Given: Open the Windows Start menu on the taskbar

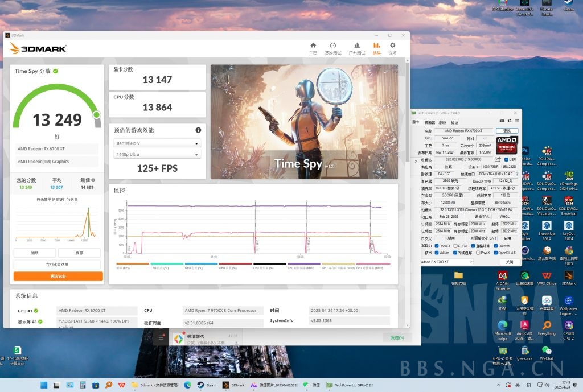Looking at the screenshot, I should coord(44,385).
